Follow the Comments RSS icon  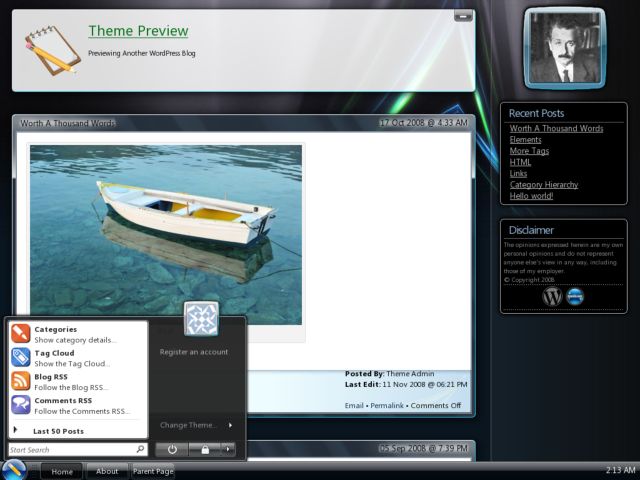click(x=21, y=404)
